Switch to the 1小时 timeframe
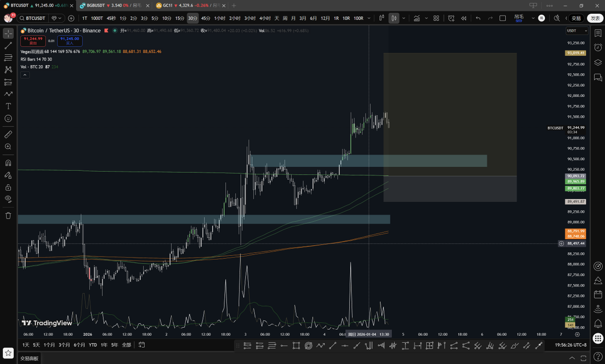The width and height of the screenshot is (605, 364). 220,18
